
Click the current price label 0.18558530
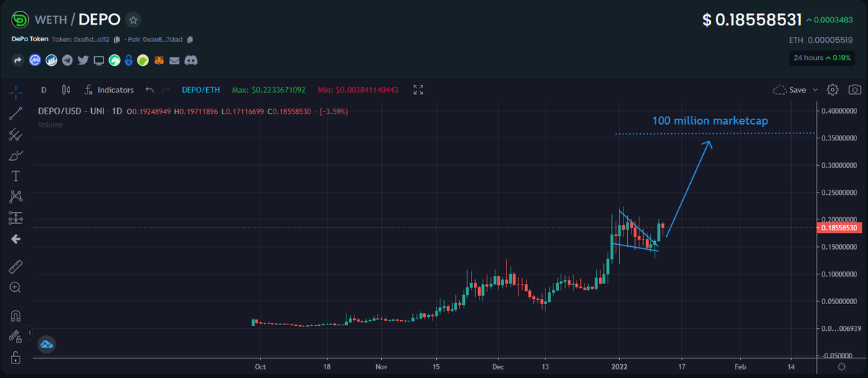click(839, 228)
